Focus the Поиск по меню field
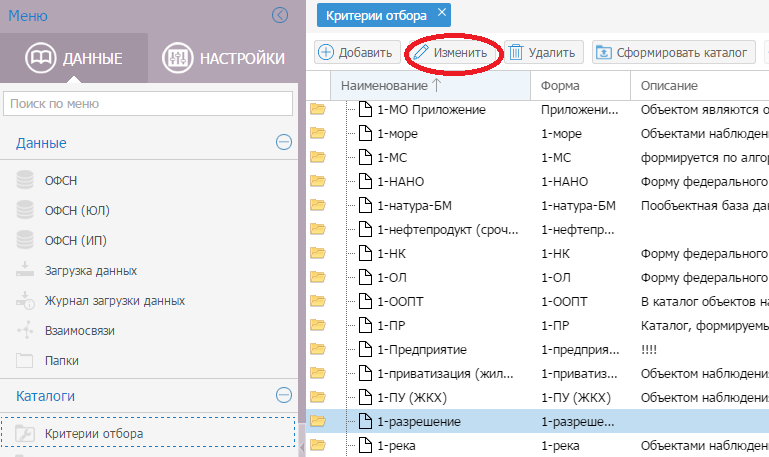Viewport: 769px width, 457px height. [x=148, y=104]
